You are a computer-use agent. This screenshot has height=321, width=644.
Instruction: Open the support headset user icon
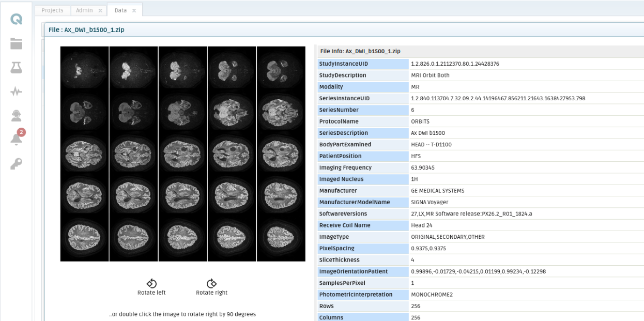(x=17, y=116)
